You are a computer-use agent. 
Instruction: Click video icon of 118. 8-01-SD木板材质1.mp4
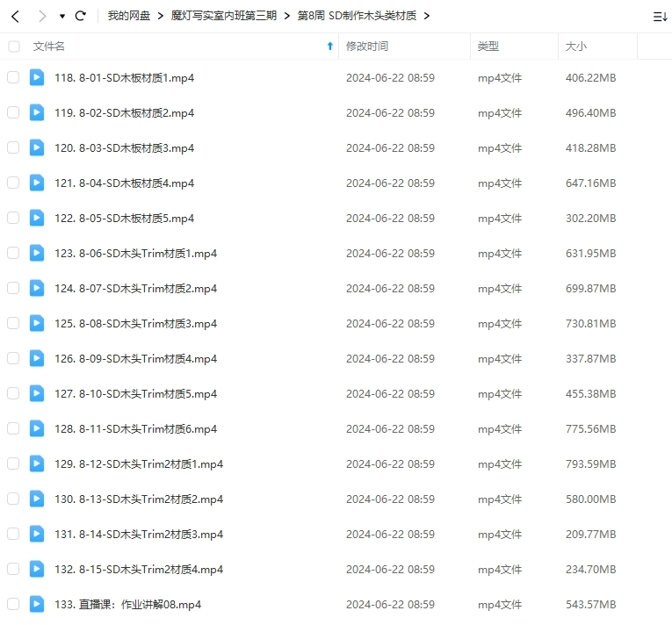pos(37,77)
